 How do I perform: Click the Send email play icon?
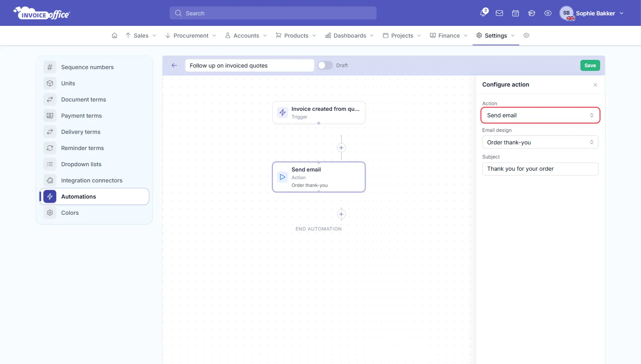283,177
